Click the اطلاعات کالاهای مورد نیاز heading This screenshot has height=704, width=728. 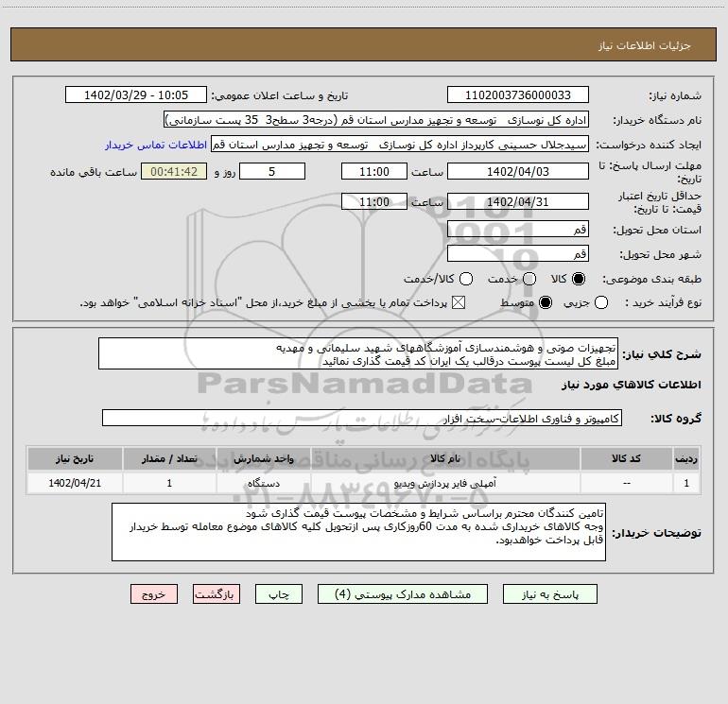click(632, 386)
